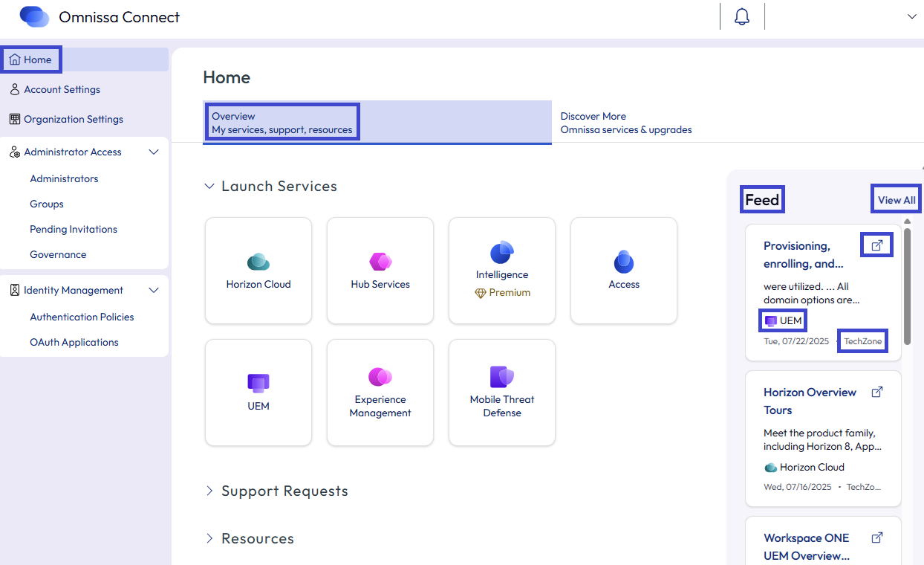Open the notifications bell
The image size is (924, 565).
[742, 16]
